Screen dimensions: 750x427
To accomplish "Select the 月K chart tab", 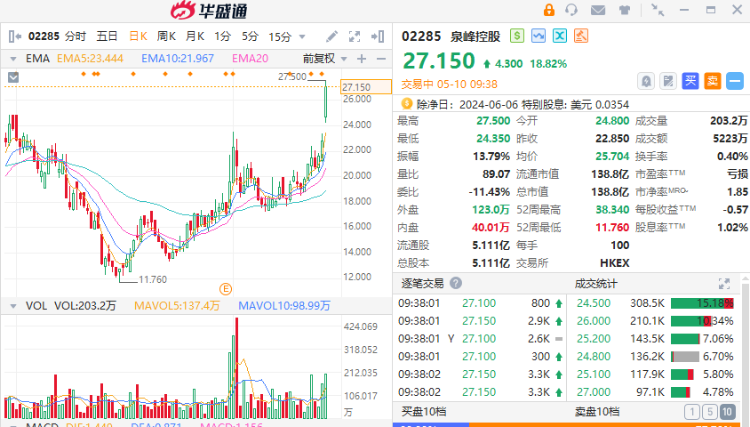I will 195,36.
